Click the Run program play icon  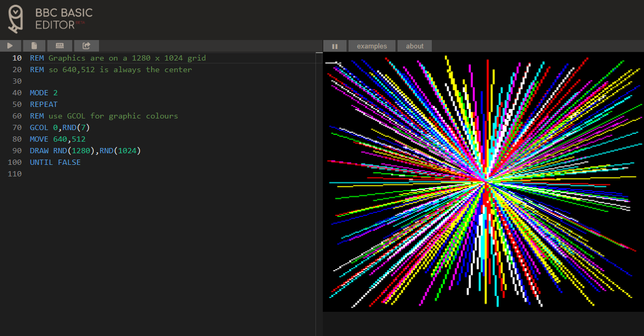[x=10, y=46]
